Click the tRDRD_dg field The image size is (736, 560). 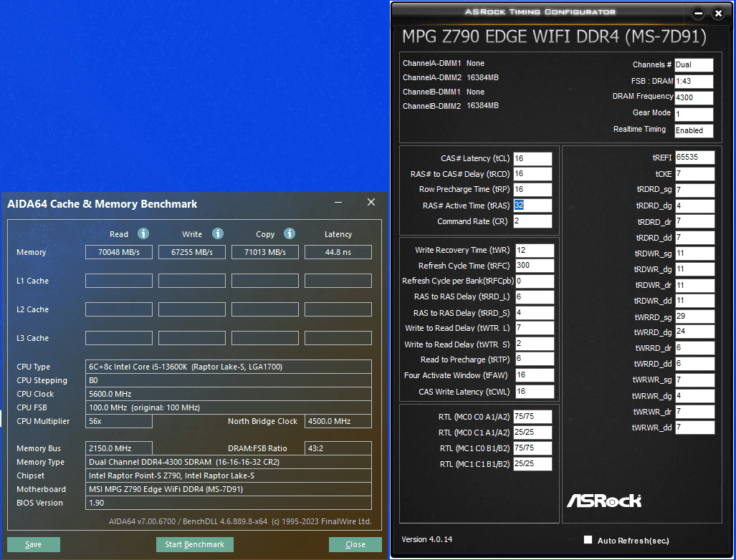click(x=694, y=206)
